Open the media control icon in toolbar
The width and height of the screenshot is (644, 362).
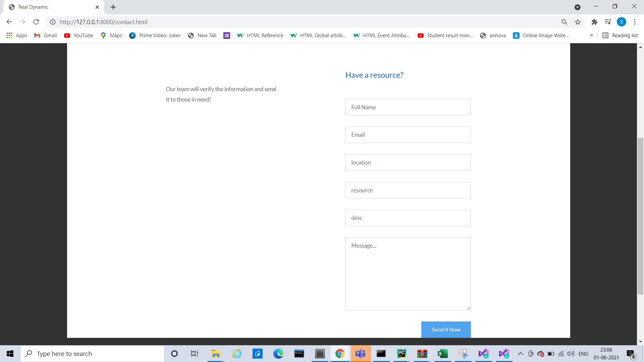click(x=608, y=22)
